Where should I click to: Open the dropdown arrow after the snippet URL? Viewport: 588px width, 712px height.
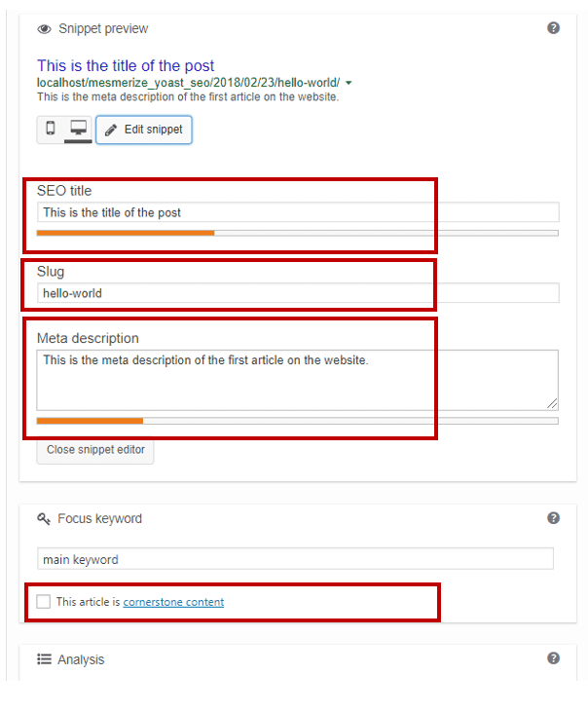click(x=349, y=84)
